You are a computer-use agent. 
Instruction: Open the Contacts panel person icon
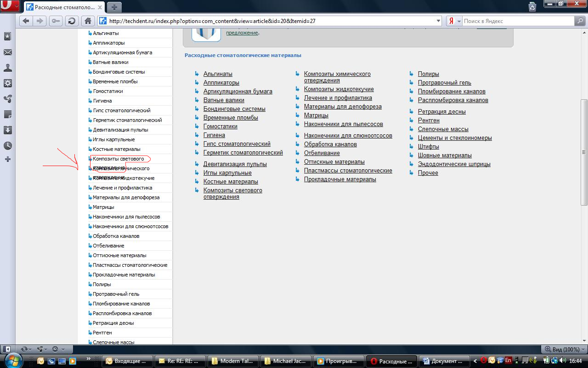pyautogui.click(x=8, y=68)
